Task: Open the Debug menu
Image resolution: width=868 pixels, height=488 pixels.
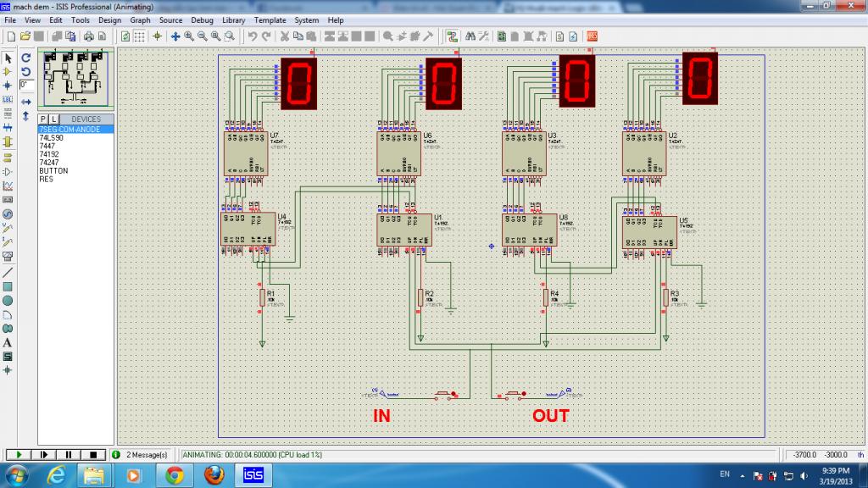Action: pos(202,19)
